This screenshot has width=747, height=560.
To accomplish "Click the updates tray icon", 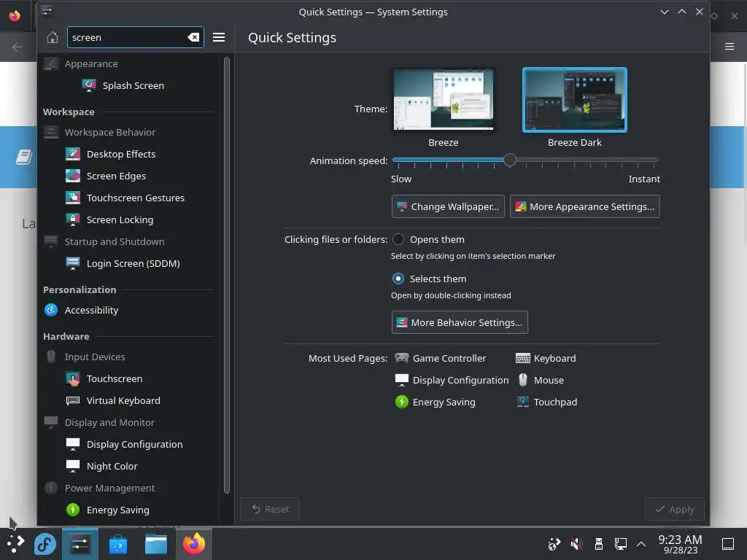I will (554, 544).
